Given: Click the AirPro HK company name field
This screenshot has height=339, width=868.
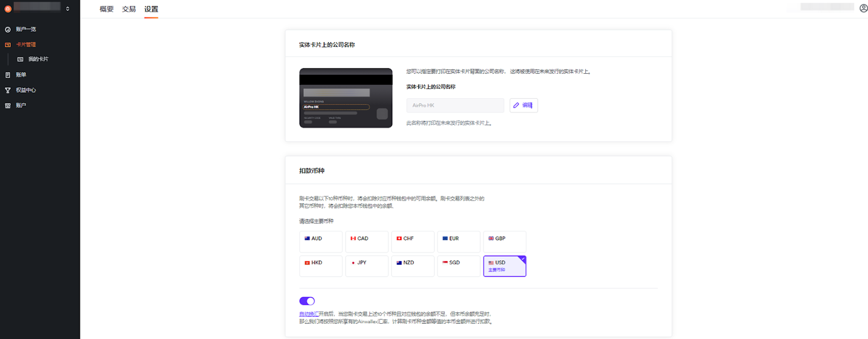Looking at the screenshot, I should point(455,105).
